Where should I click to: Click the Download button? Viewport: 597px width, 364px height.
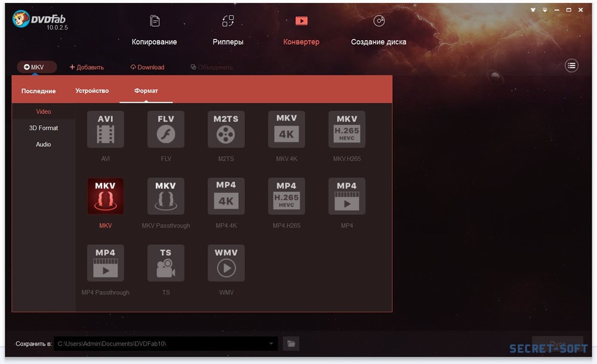(147, 67)
